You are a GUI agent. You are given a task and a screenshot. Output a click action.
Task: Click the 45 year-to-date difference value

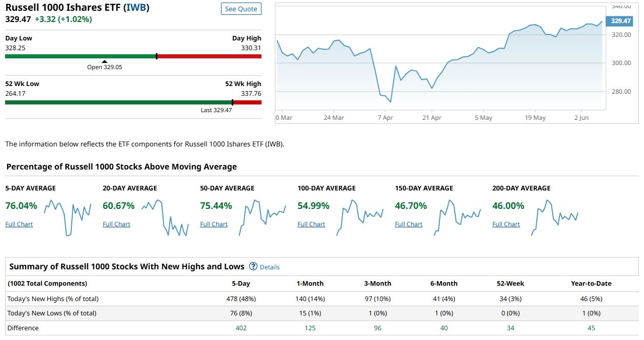[591, 328]
